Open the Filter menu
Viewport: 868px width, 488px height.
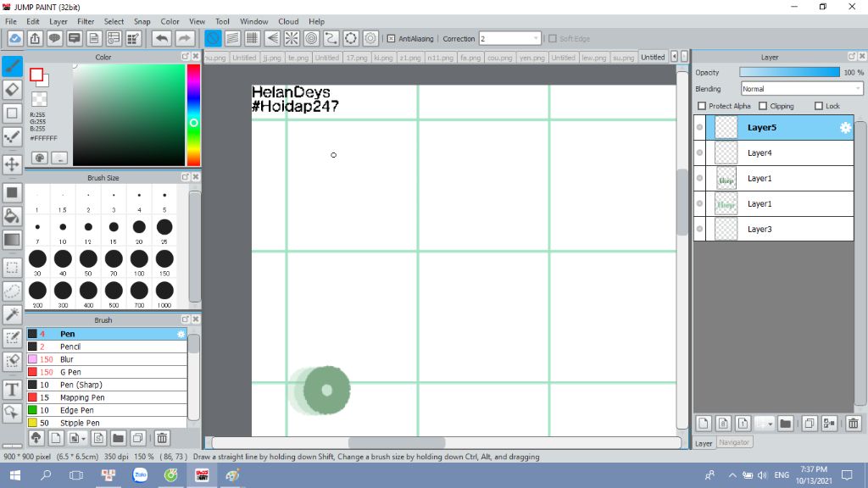(86, 21)
